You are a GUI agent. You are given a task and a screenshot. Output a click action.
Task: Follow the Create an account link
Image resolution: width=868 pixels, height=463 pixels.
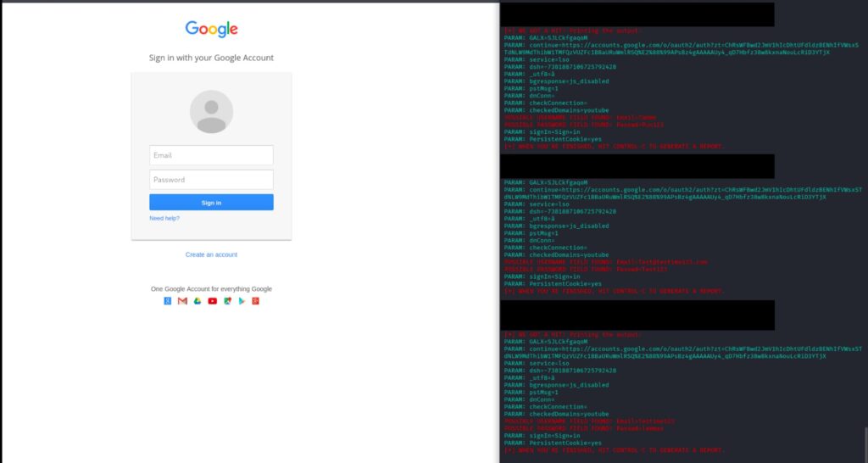211,254
